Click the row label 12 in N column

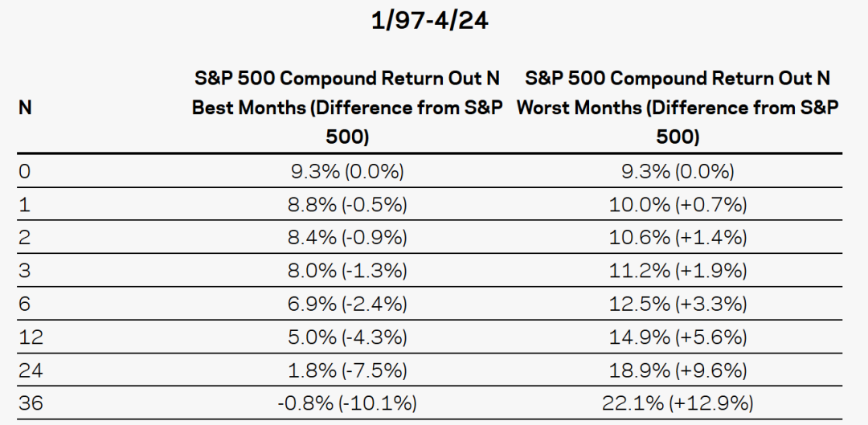click(30, 337)
